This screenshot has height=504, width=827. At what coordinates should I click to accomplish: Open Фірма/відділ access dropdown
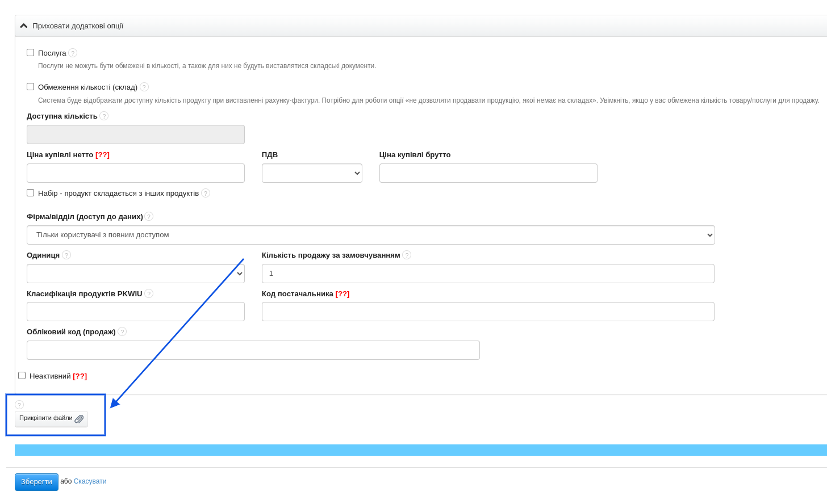tap(370, 235)
